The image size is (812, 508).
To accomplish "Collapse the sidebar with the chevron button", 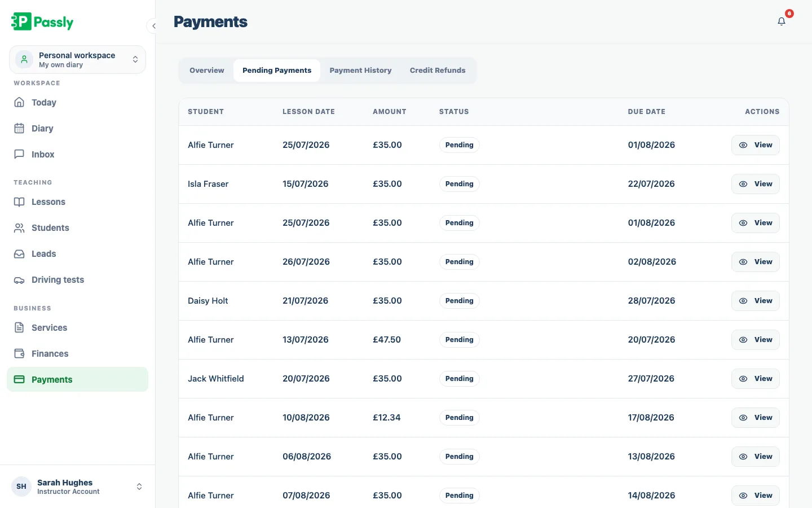I will 153,26.
